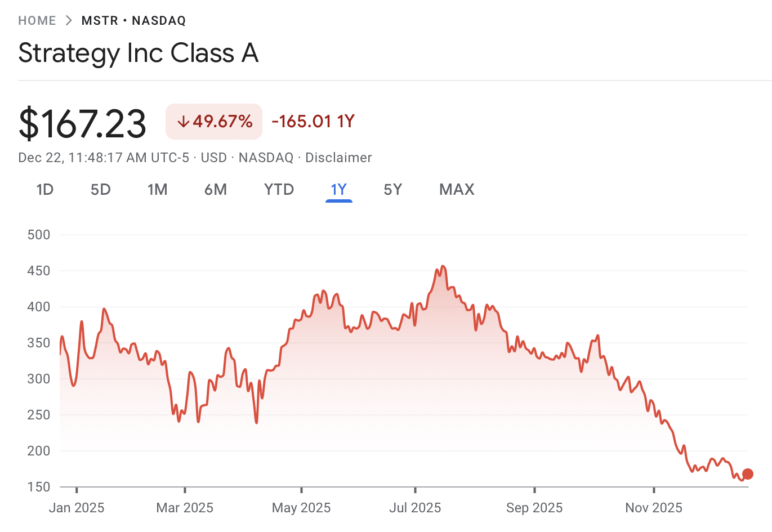This screenshot has width=772, height=532.
Task: Click the July 2025 peak on chart
Action: (443, 266)
